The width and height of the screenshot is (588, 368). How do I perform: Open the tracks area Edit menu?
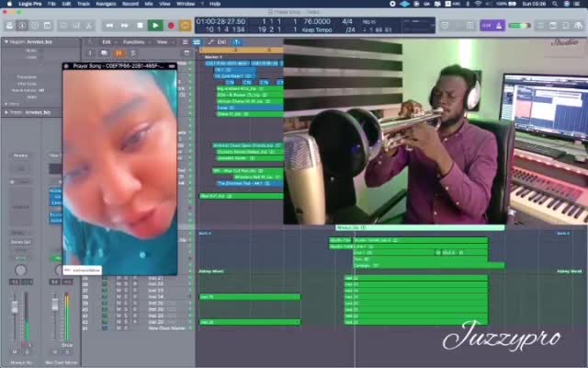pos(107,42)
